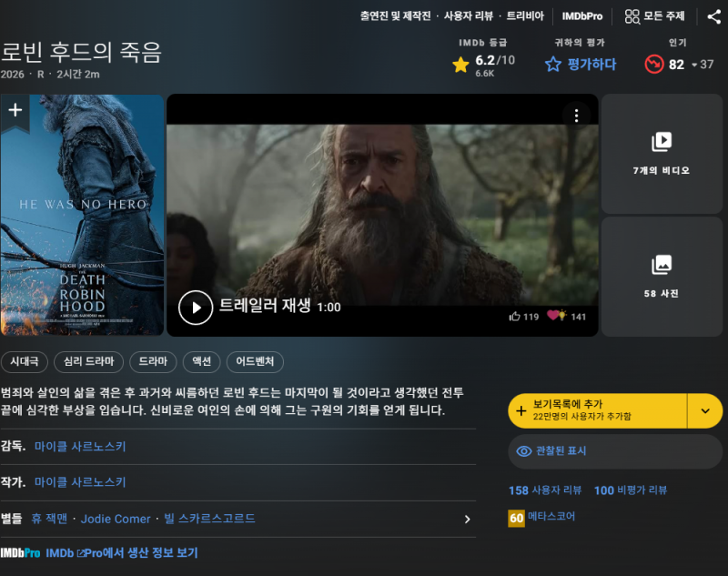The image size is (728, 576).
Task: Open 트리비아 trivia section
Action: click(525, 16)
